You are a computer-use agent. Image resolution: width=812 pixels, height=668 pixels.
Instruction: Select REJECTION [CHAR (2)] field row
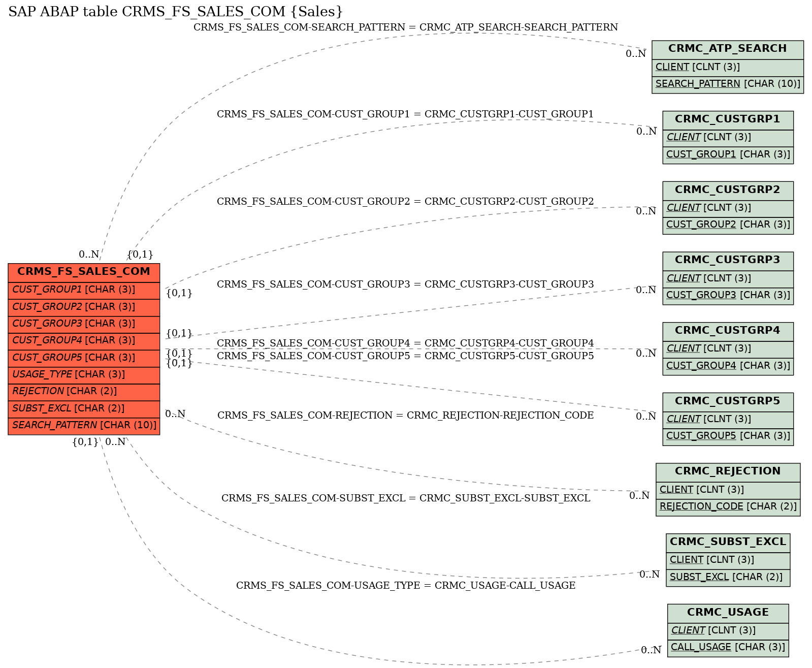click(84, 392)
